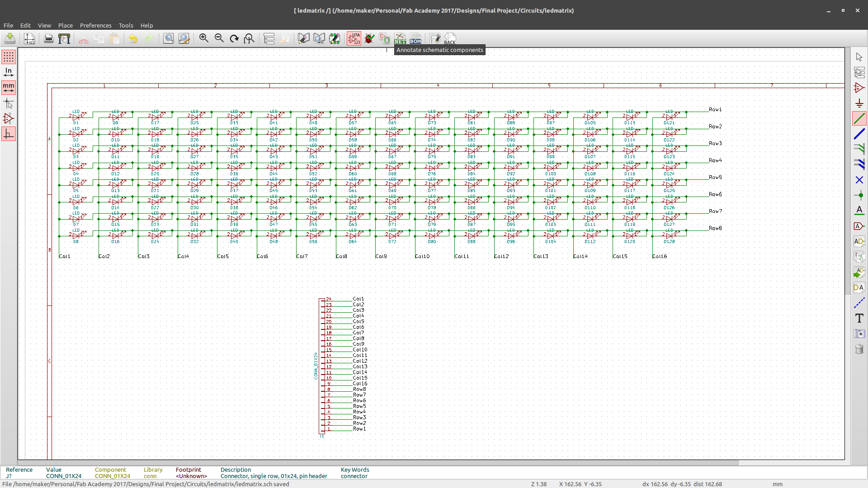The image size is (868, 488).
Task: Select the Delete item trash tool
Action: 859,349
